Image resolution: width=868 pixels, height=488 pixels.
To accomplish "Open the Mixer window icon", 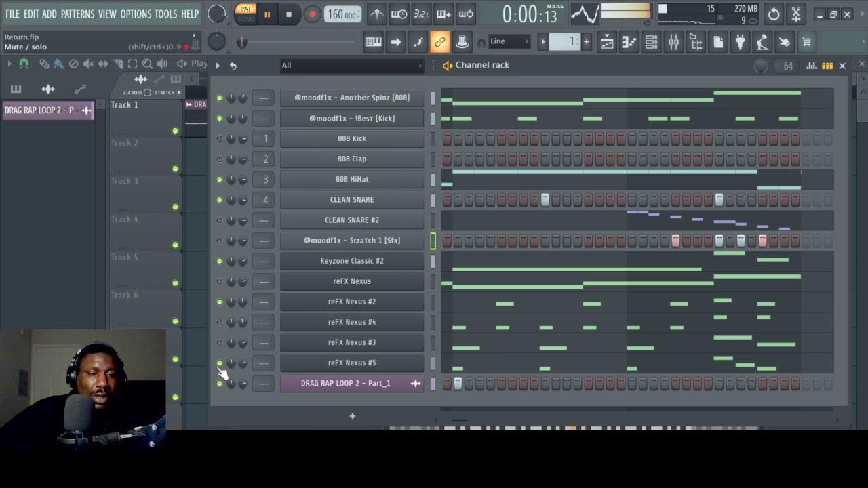I will tap(673, 42).
